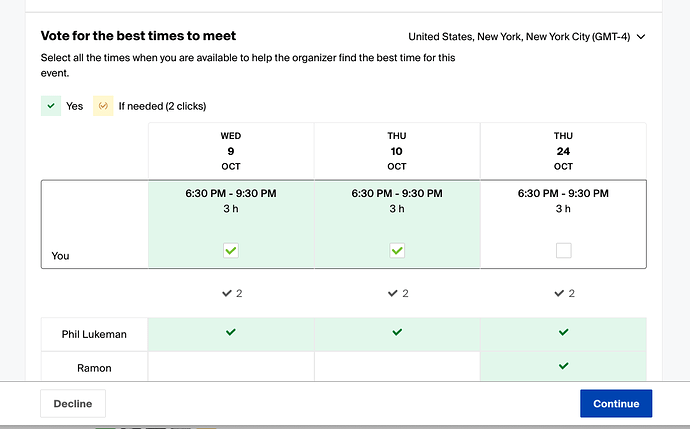Select the Wed 9 Oct column header

pos(231,151)
